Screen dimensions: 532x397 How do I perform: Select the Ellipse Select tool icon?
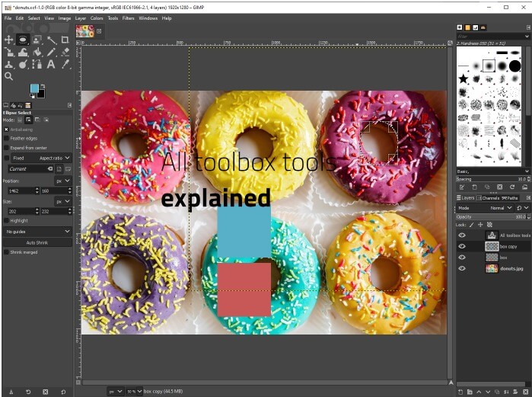click(x=23, y=40)
